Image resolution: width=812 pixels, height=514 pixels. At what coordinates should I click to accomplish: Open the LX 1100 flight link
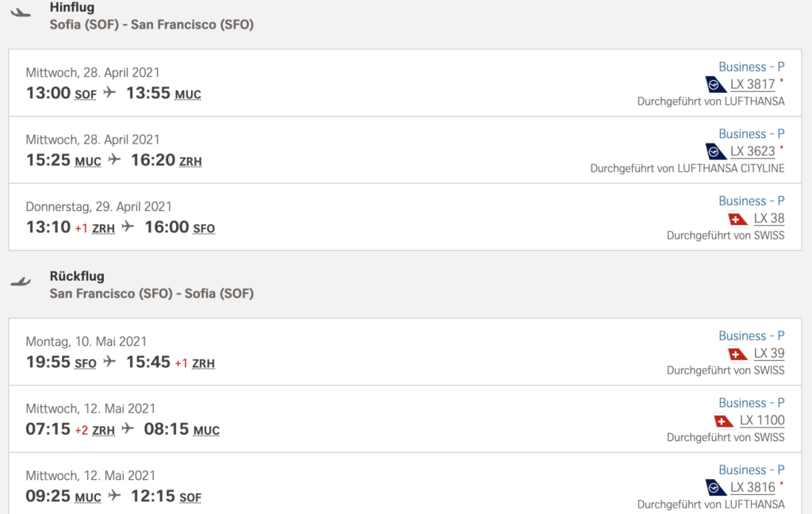(x=762, y=421)
